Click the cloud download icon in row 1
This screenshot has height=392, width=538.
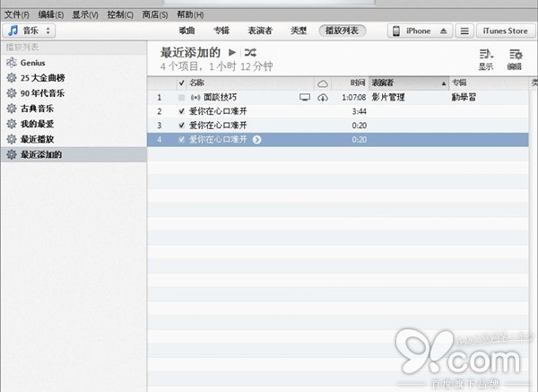(323, 97)
